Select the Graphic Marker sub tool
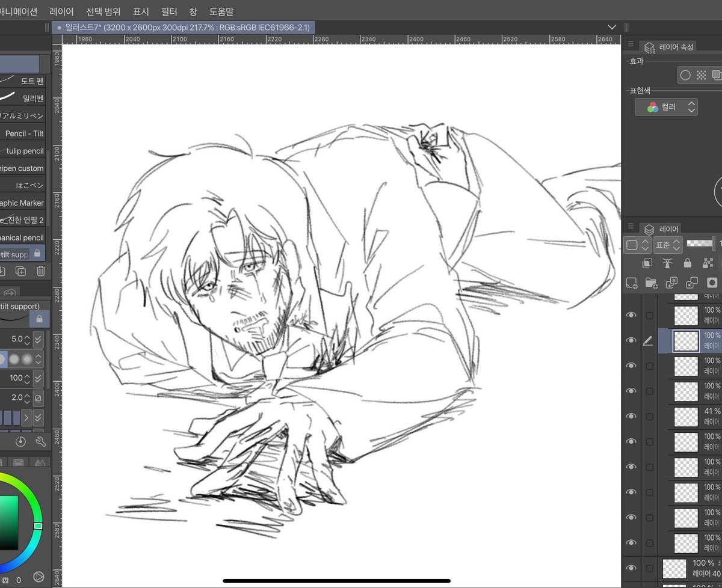 coord(22,203)
